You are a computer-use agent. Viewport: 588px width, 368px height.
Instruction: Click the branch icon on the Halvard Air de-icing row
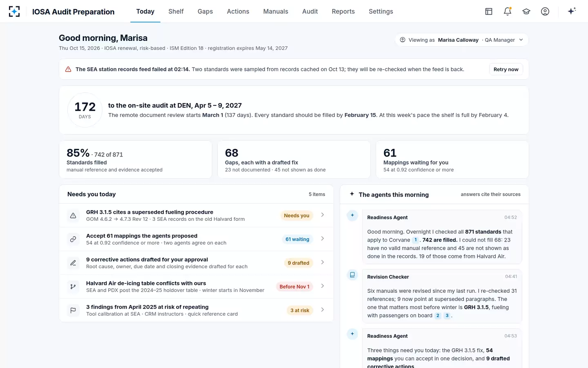click(x=73, y=287)
